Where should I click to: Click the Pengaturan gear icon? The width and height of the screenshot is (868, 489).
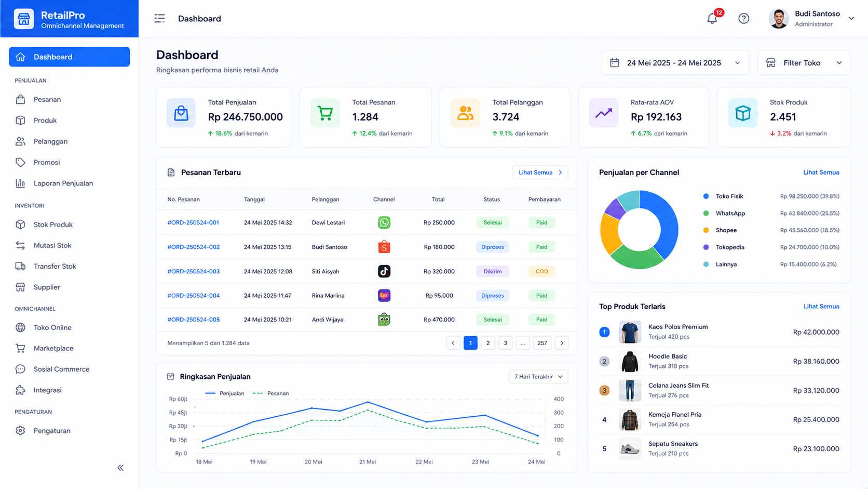point(20,430)
